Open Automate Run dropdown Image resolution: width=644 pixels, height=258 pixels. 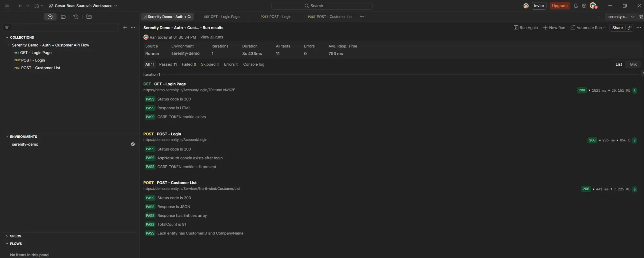[x=588, y=28]
